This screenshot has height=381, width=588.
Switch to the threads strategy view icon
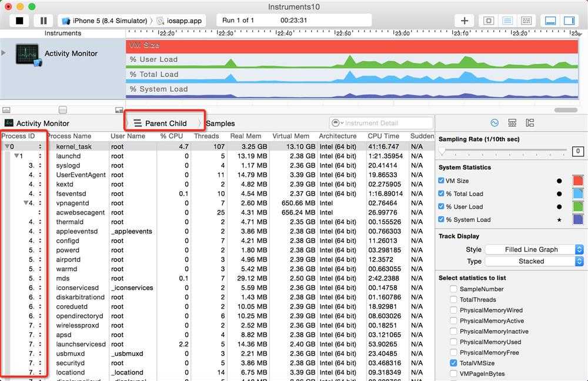point(526,21)
